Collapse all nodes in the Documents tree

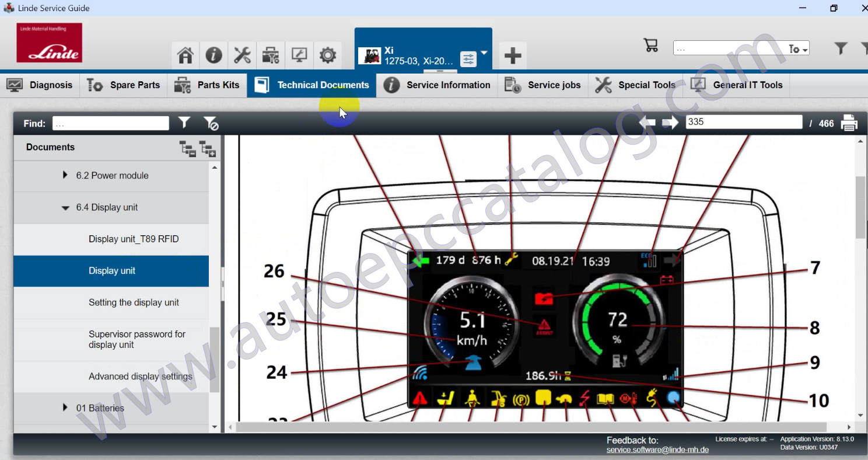click(x=188, y=148)
